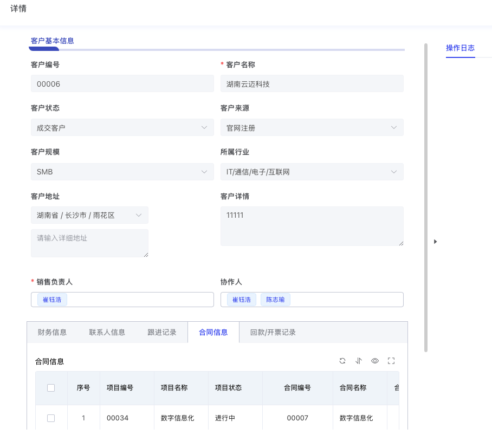
Task: Switch to the 跟进记录 tab
Action: coord(162,332)
